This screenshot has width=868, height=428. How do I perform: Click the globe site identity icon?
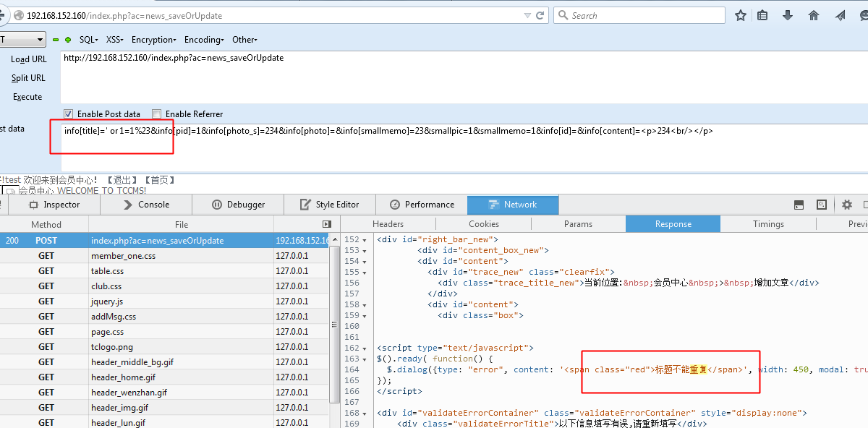[x=20, y=15]
